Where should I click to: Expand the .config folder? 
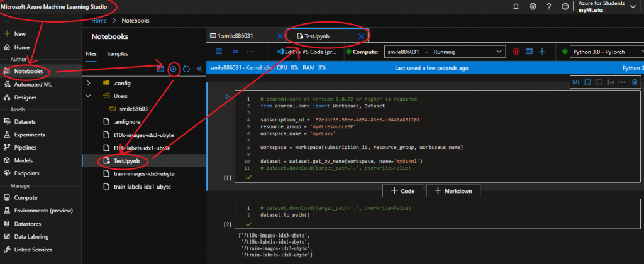[x=88, y=83]
